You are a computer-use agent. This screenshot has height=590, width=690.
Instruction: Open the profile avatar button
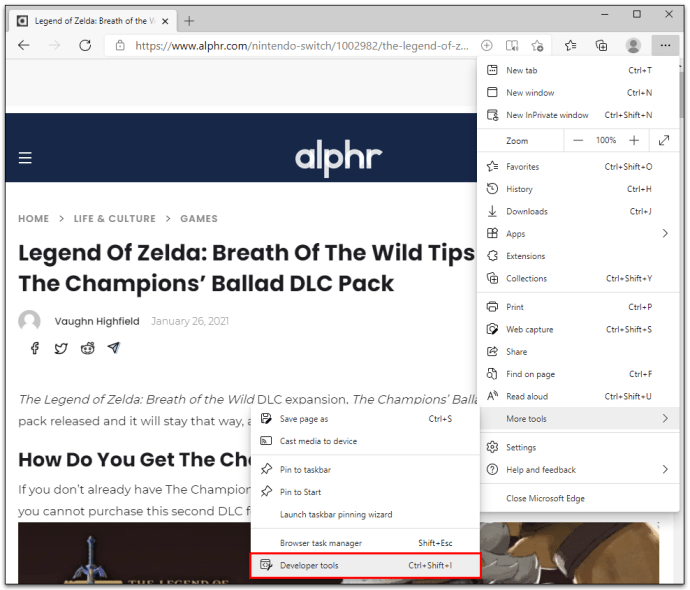point(633,45)
